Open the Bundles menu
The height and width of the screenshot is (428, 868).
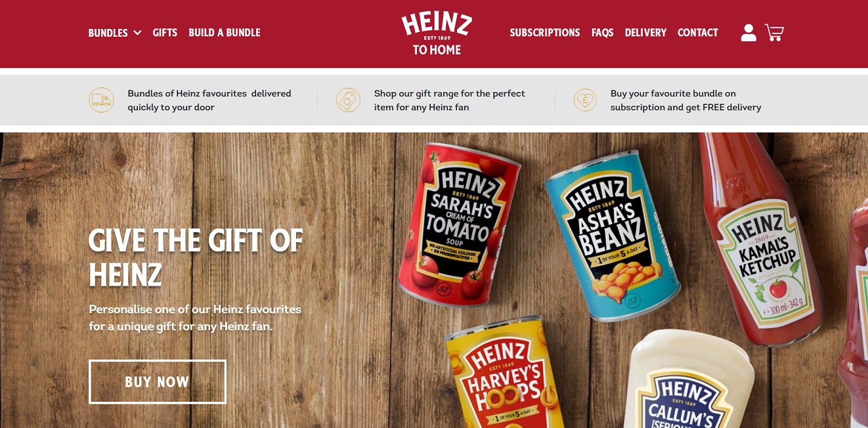108,33
